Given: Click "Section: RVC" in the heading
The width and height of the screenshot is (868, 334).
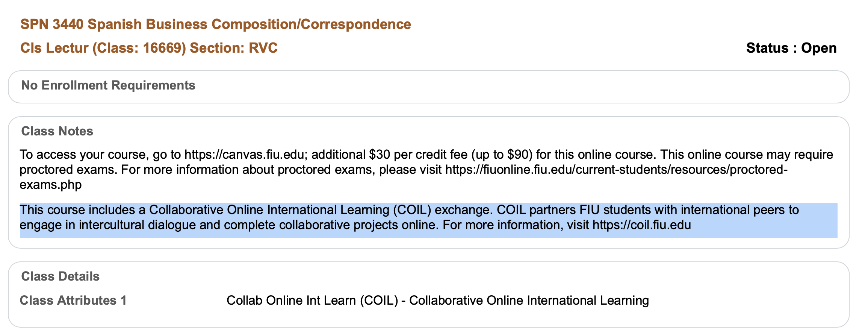Looking at the screenshot, I should [233, 48].
